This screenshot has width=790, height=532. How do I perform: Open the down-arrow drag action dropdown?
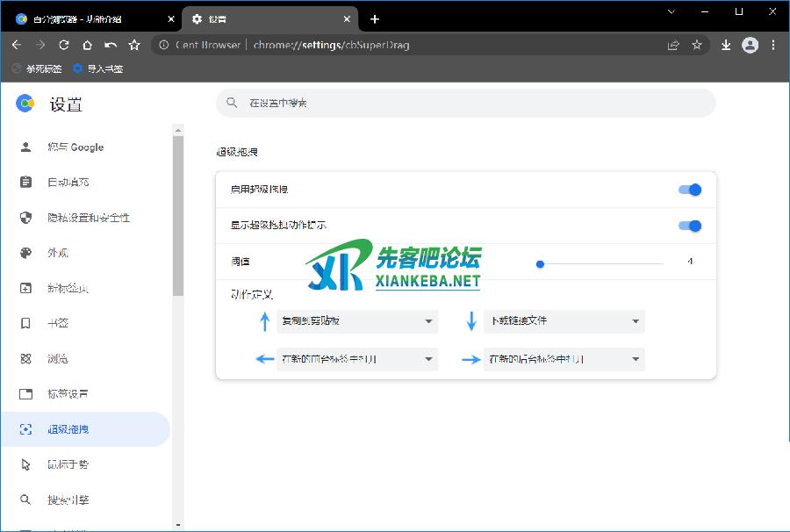564,321
